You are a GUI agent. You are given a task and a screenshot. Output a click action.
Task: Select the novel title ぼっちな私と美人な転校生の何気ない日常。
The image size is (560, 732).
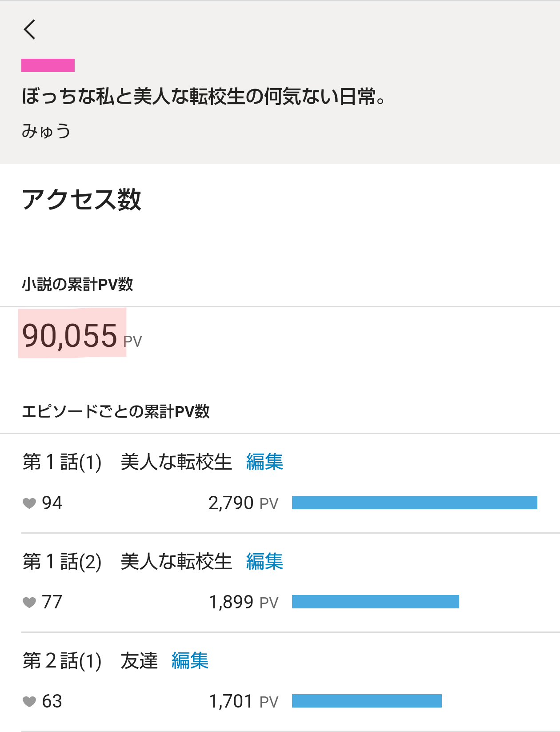203,97
